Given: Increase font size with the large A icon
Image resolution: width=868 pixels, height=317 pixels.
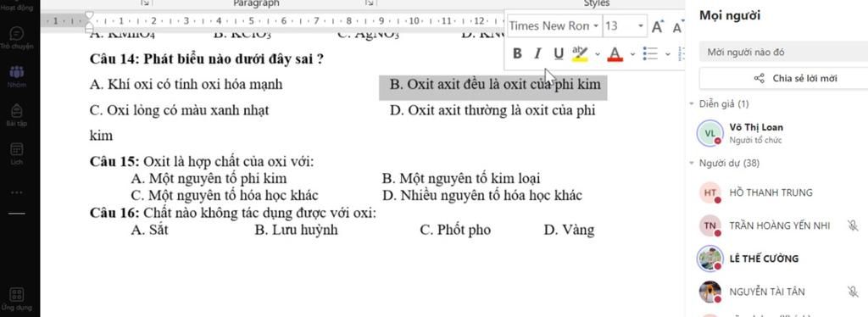Looking at the screenshot, I should (657, 26).
